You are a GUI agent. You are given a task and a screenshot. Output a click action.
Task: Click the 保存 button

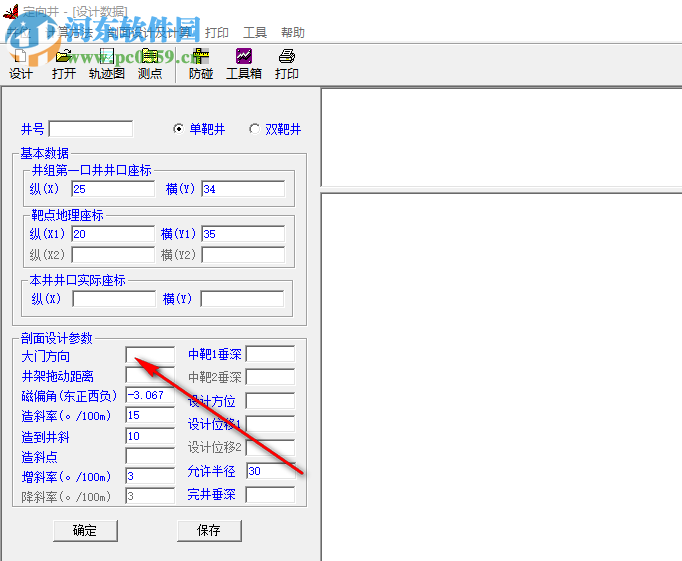pos(209,531)
